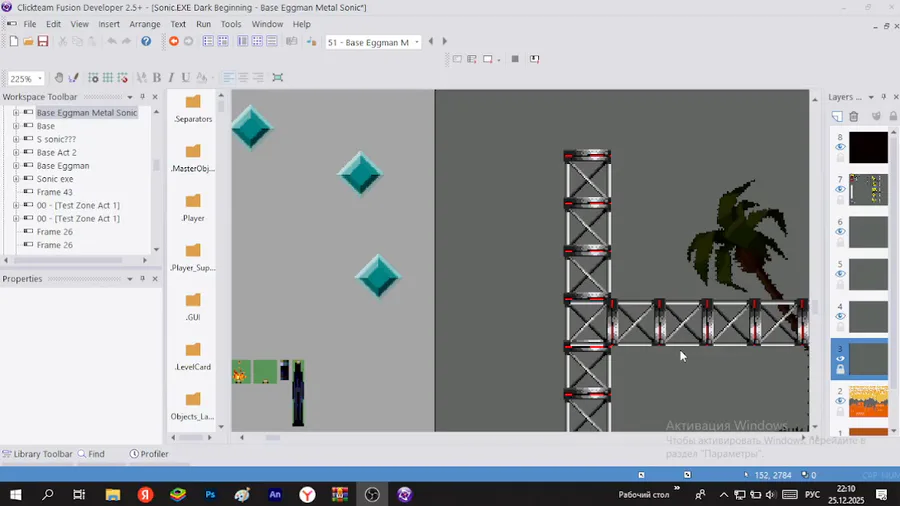Select the hand pan tool
The width and height of the screenshot is (900, 506).
coord(59,77)
